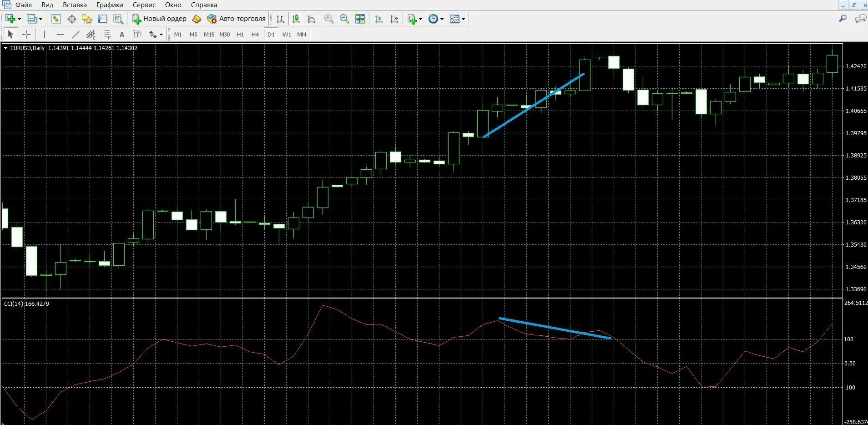Open the Справка menu
This screenshot has height=425, width=868.
coord(204,5)
